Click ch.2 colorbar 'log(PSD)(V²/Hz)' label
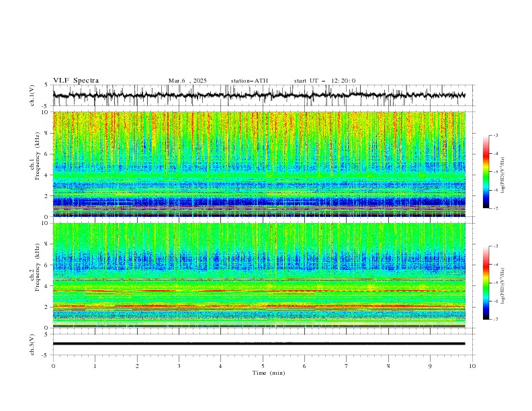Image resolution: width=532 pixels, height=411 pixels. click(503, 286)
